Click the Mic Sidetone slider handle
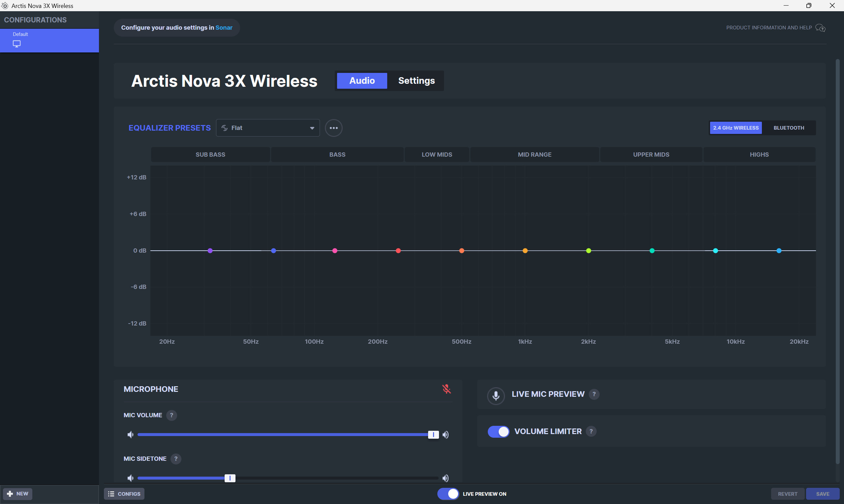Image resolution: width=844 pixels, height=504 pixels. point(230,478)
